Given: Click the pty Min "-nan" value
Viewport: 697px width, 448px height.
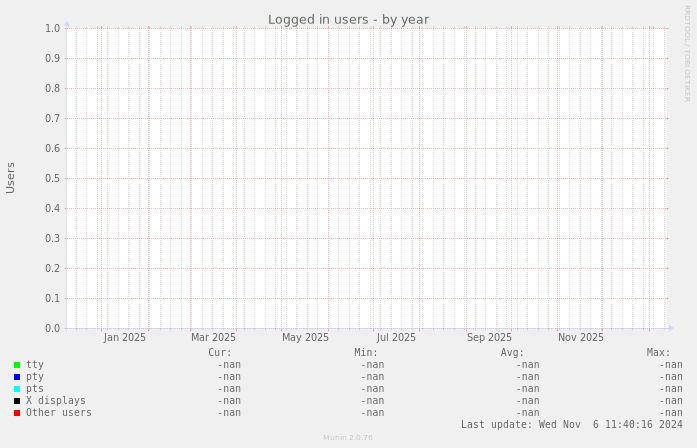Looking at the screenshot, I should [373, 377].
